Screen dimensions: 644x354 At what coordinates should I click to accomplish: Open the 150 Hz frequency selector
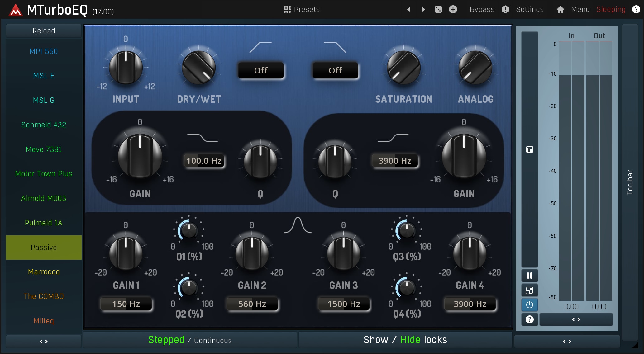(126, 304)
